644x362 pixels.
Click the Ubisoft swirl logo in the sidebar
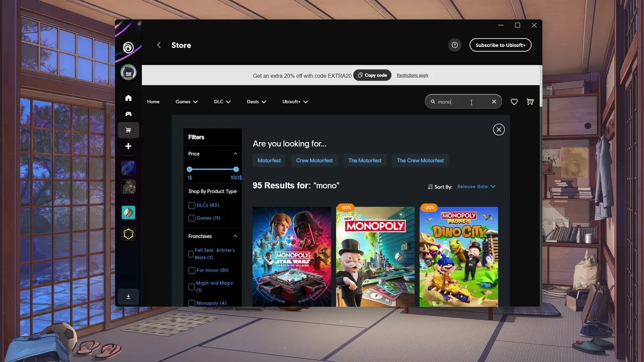point(128,47)
